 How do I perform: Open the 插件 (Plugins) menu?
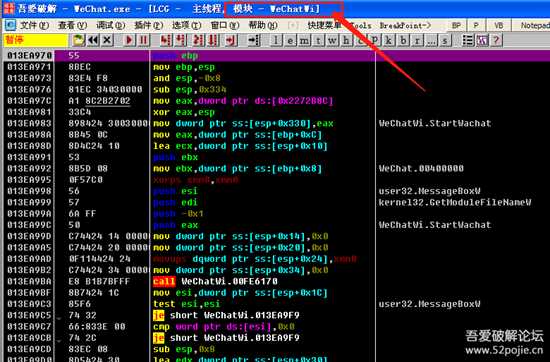tap(148, 26)
